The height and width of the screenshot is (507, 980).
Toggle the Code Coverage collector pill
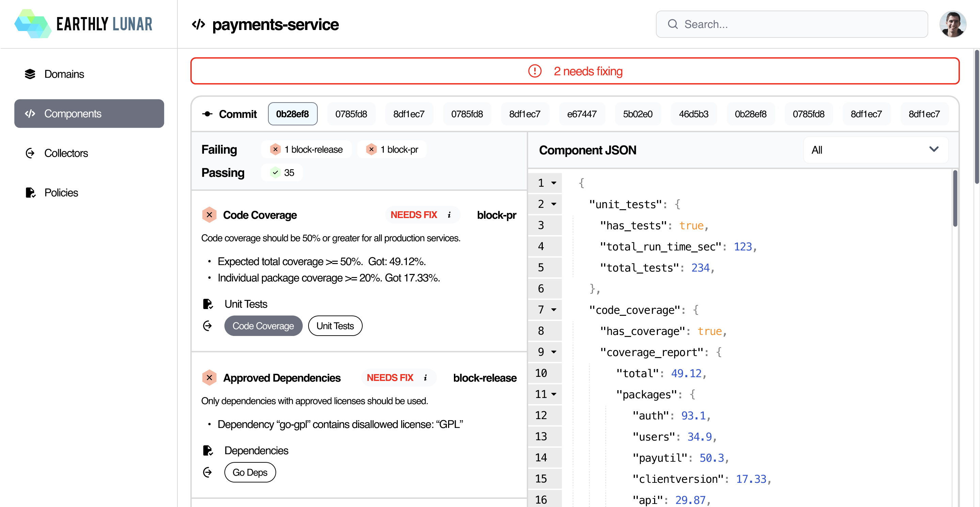coord(263,326)
